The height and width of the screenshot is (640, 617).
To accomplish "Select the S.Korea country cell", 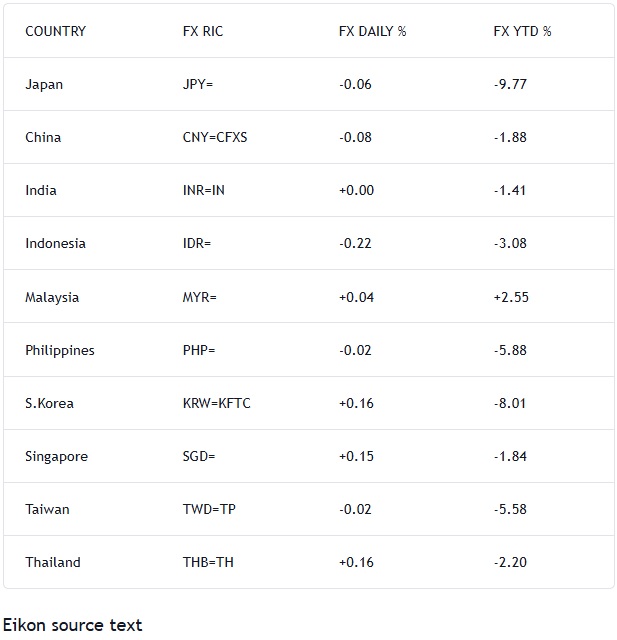I will 49,403.
